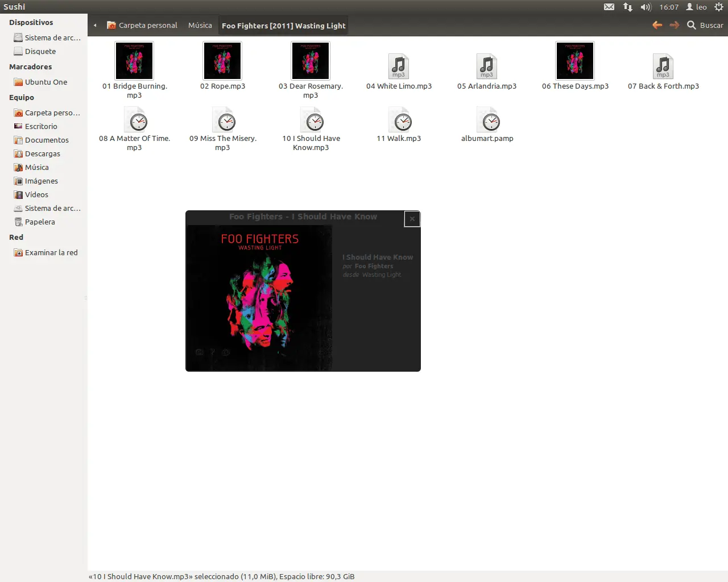Open Música in sidebar
The height and width of the screenshot is (582, 728).
(x=32, y=167)
